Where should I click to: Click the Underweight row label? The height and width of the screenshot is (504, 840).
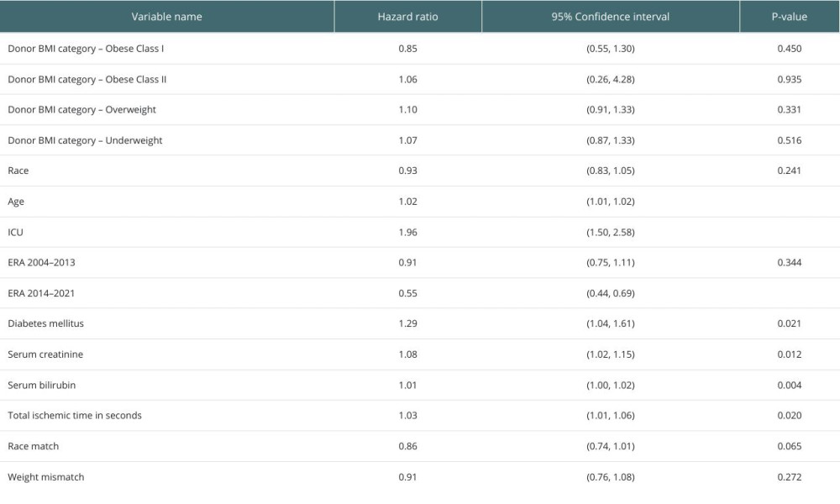point(85,140)
